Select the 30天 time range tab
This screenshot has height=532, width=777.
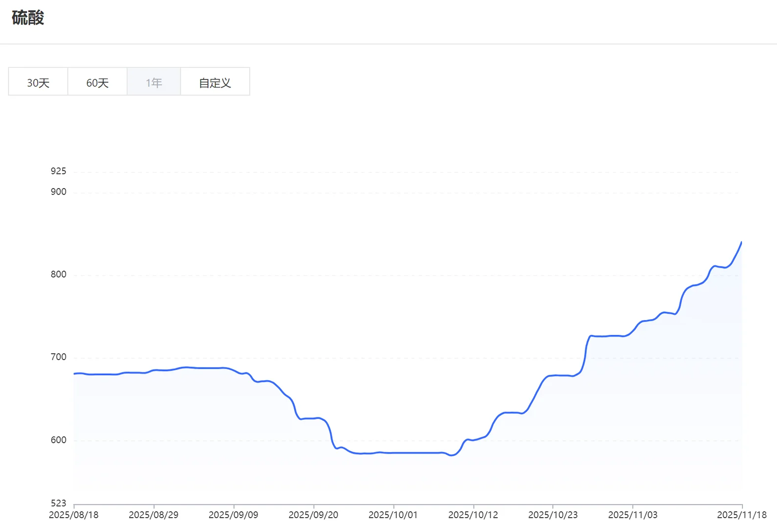click(x=38, y=82)
